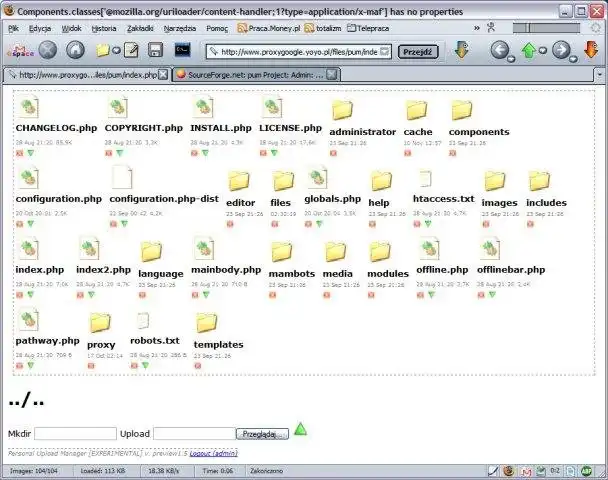608x480 pixels.
Task: Open the Pomoc menu
Action: [217, 28]
